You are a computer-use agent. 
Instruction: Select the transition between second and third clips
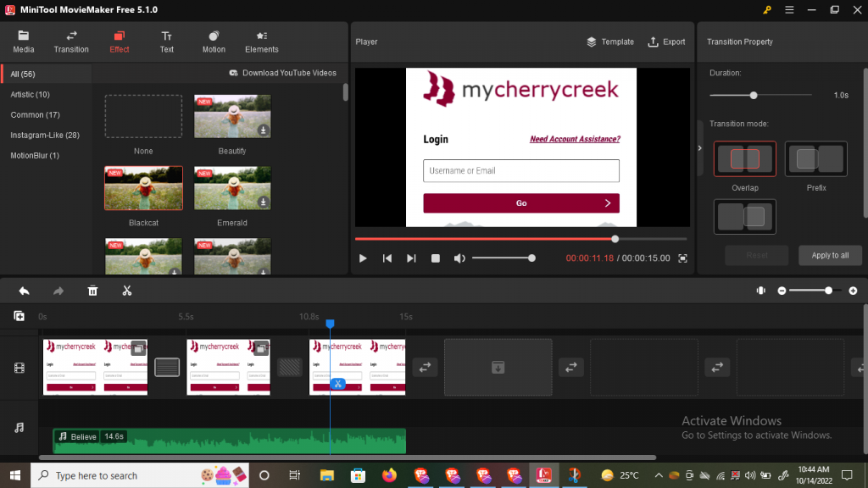pyautogui.click(x=290, y=367)
